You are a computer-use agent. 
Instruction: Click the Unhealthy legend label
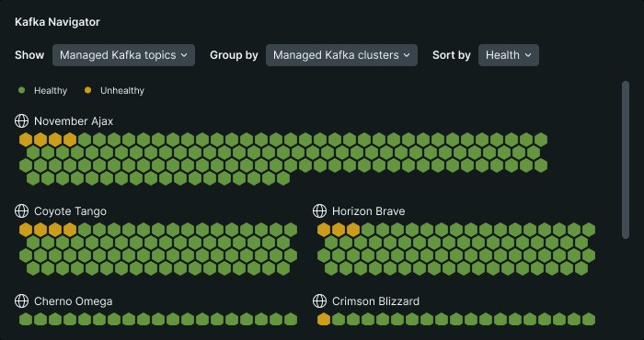122,91
